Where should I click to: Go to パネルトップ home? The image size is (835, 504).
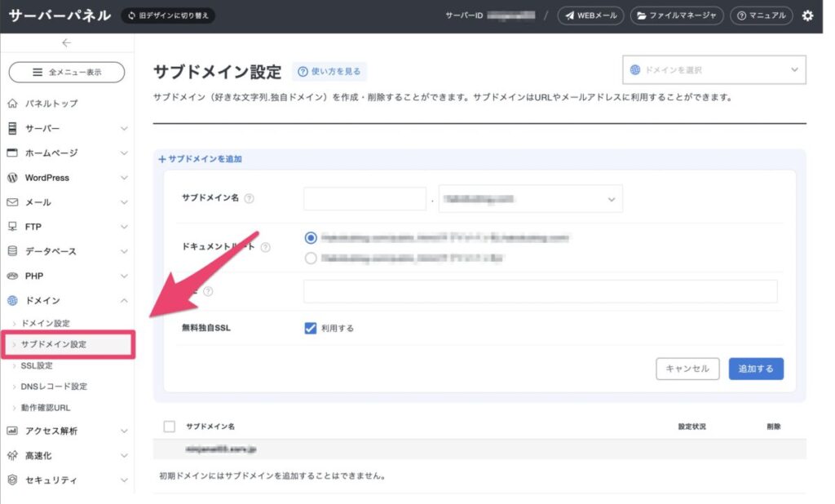[51, 104]
